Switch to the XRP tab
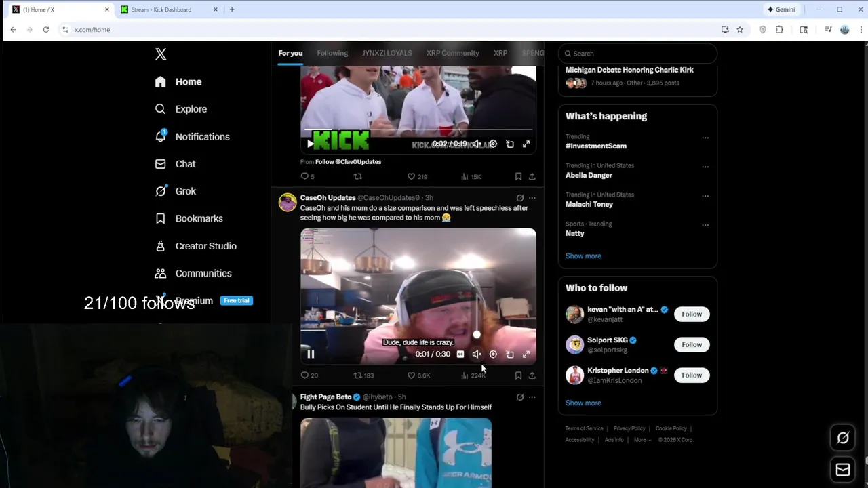This screenshot has width=868, height=488. pos(500,53)
